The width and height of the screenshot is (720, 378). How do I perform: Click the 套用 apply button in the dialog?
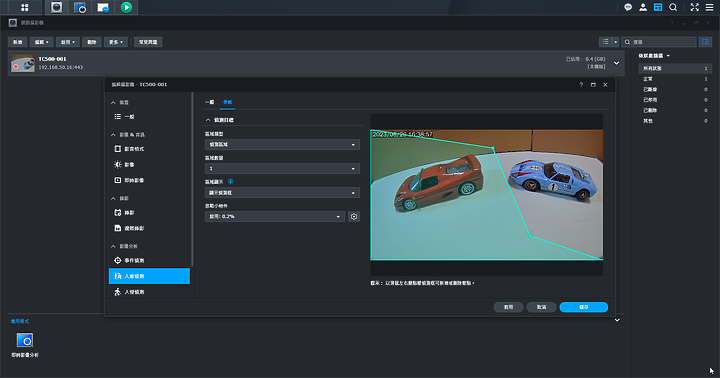point(508,307)
